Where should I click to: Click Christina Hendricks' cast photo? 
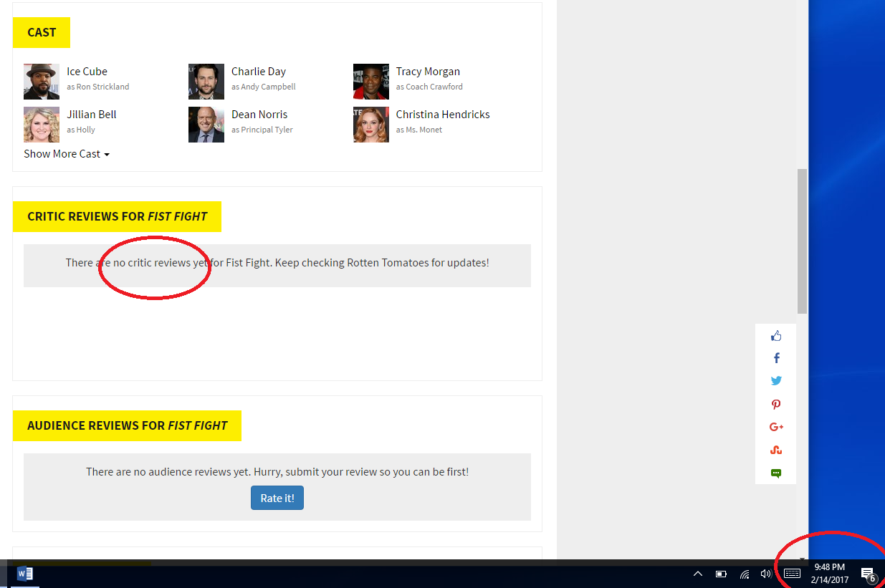[x=371, y=125]
